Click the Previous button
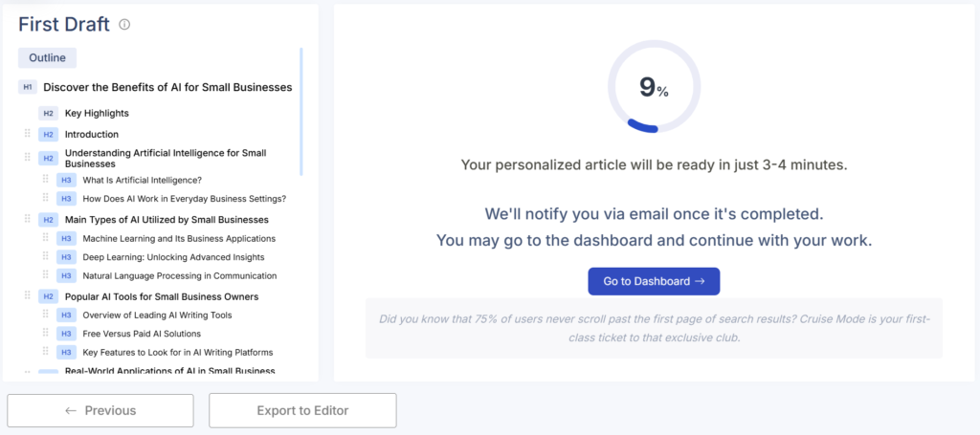Image resolution: width=980 pixels, height=435 pixels. pos(100,410)
